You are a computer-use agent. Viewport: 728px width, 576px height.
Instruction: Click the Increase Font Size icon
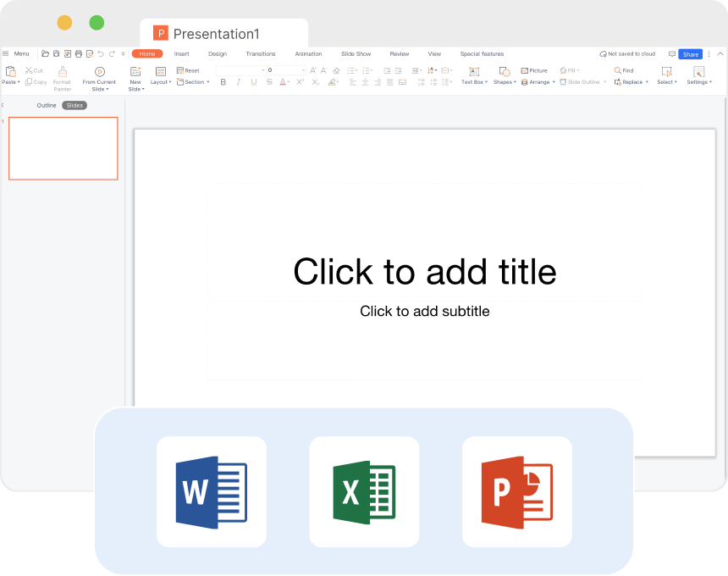pyautogui.click(x=313, y=70)
